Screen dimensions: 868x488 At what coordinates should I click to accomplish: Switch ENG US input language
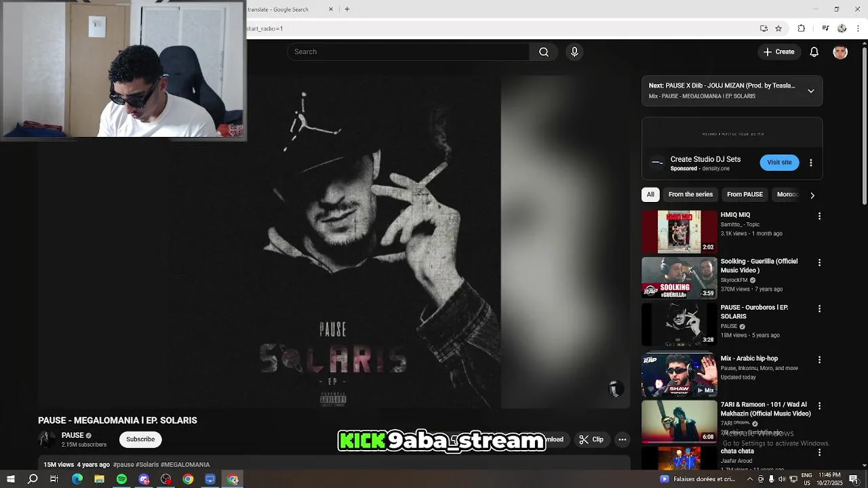[x=806, y=479]
